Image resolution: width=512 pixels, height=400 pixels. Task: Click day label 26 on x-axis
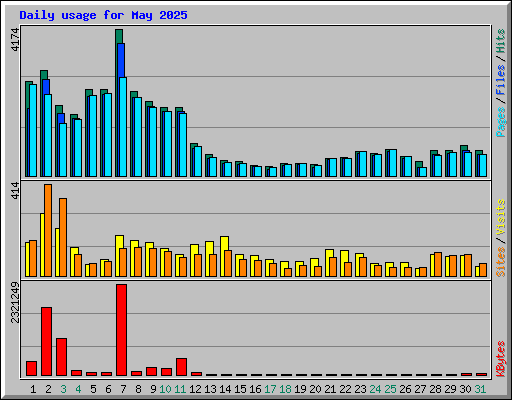pyautogui.click(x=405, y=389)
